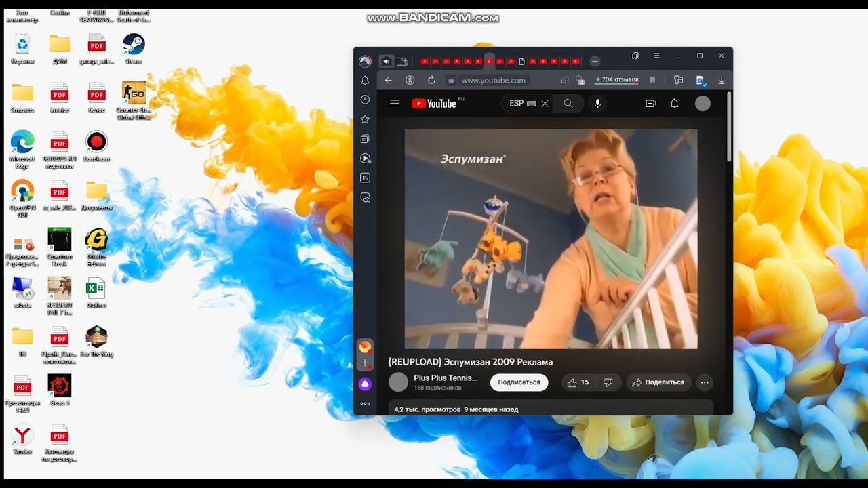Click the www.youtube.com address field
Screen dimensions: 868x488
[x=494, y=80]
